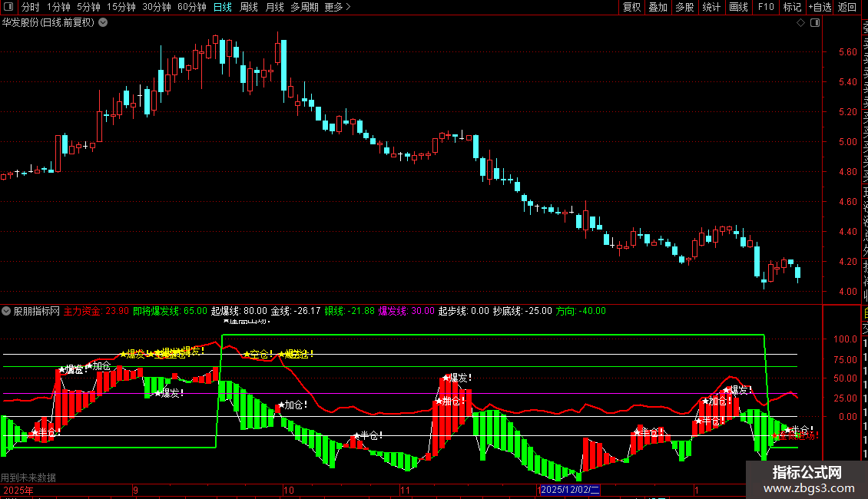Image resolution: width=868 pixels, height=499 pixels.
Task: Select the 60分钟 period tab
Action: pos(191,7)
